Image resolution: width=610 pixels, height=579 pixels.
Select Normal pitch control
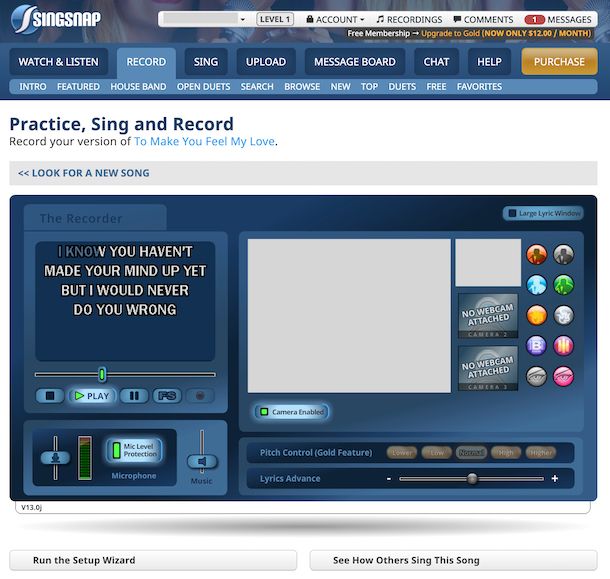[471, 453]
